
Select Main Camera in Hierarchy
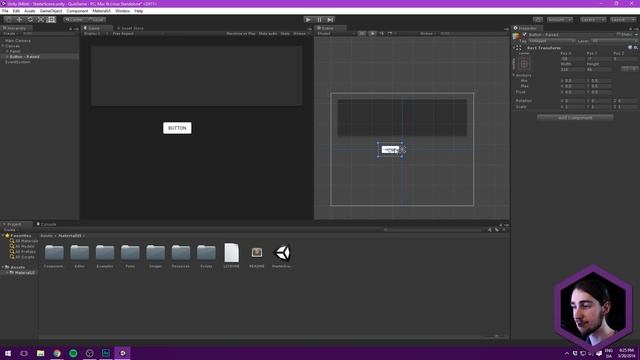click(x=18, y=41)
